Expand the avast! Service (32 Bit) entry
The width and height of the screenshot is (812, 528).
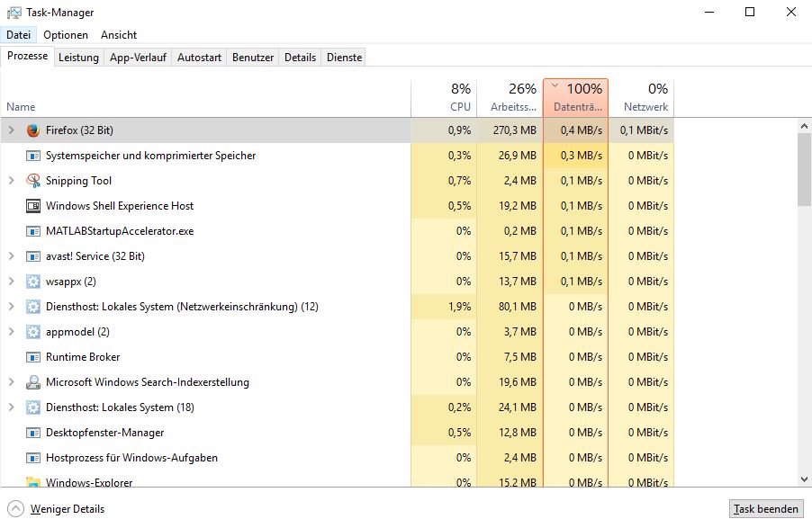(x=12, y=256)
